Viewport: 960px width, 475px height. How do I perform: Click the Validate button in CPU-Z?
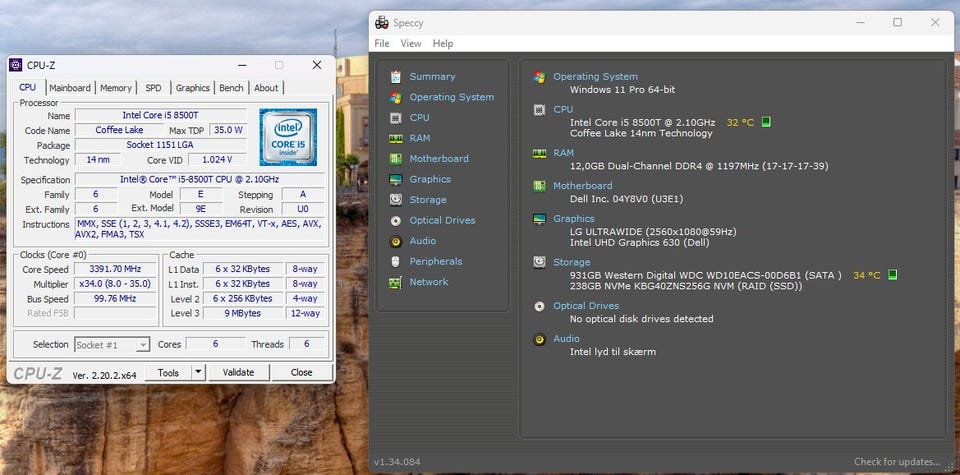pos(238,372)
